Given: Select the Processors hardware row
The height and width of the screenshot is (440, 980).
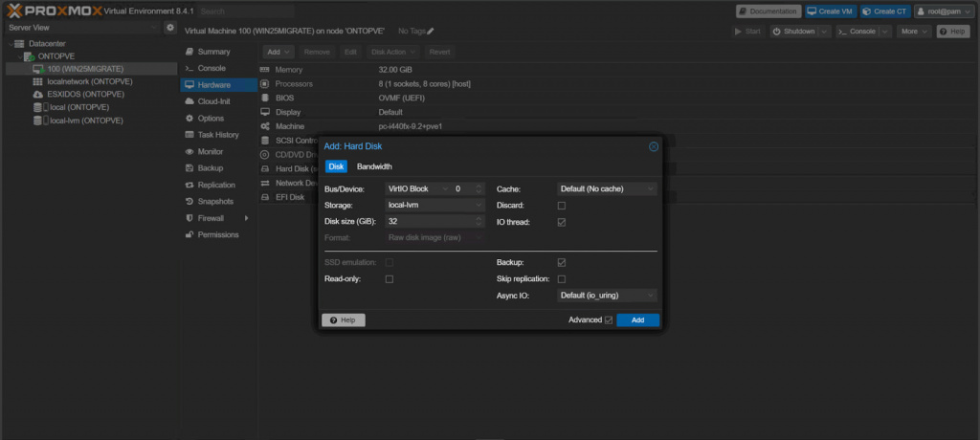Looking at the screenshot, I should [x=619, y=84].
